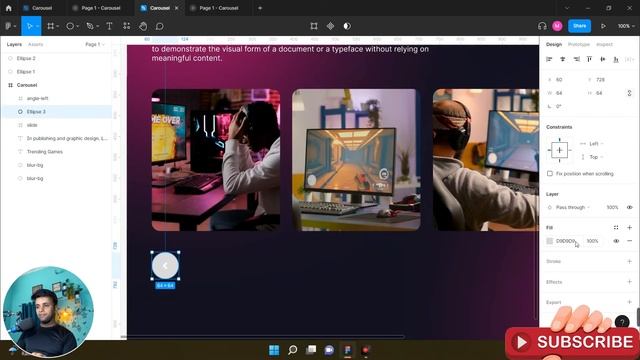This screenshot has height=360, width=640.
Task: Open Pass through blend mode dropdown
Action: [573, 207]
